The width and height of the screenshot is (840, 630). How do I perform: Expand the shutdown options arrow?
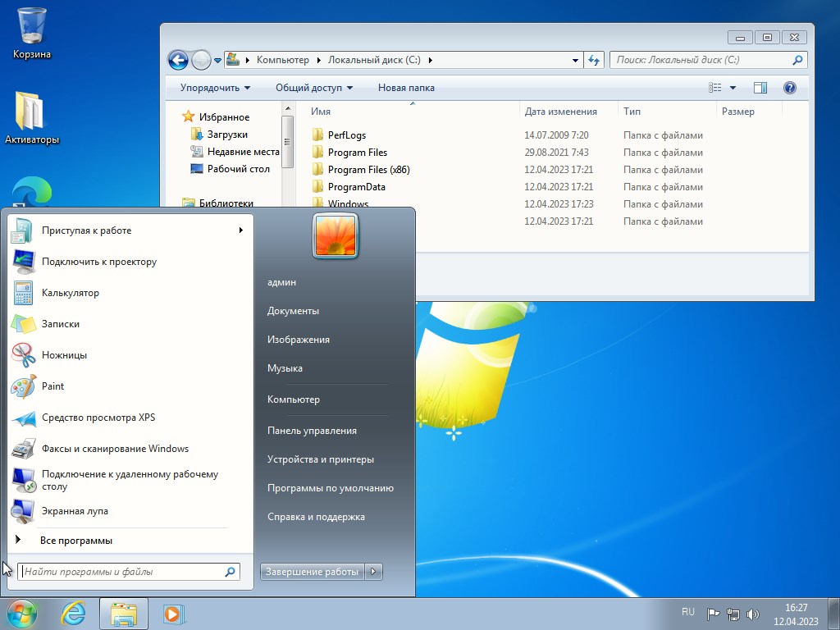tap(374, 572)
